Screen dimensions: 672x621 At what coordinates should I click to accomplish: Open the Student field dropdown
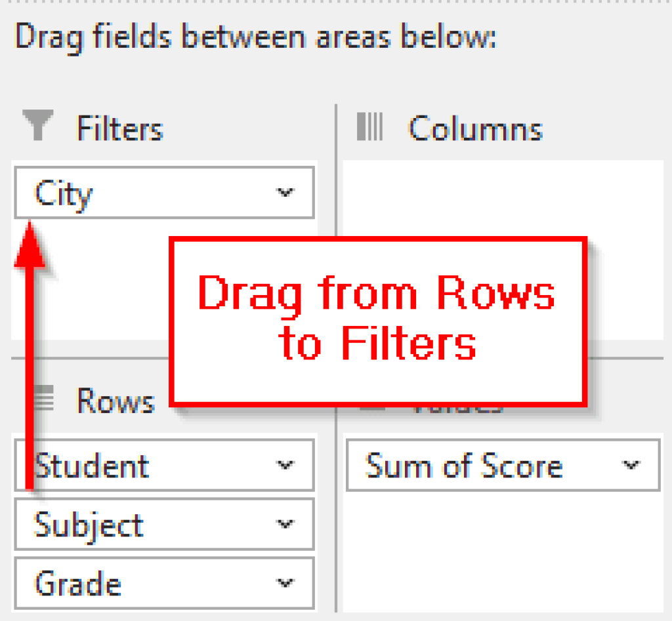tap(285, 466)
